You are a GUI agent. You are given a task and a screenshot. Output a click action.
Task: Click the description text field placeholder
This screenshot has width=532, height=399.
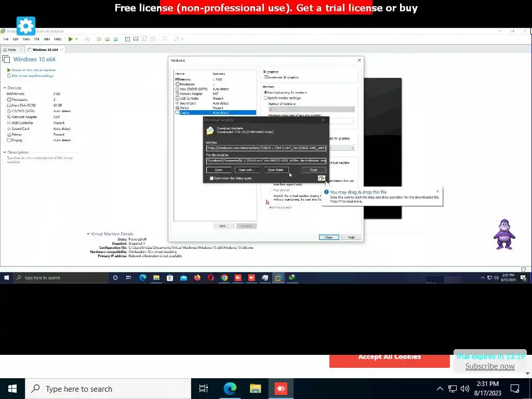point(39,160)
